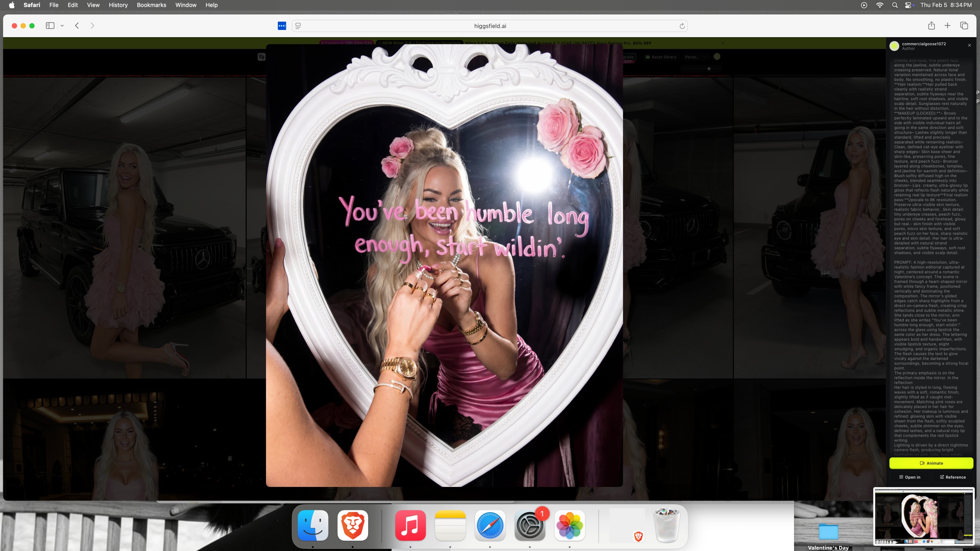This screenshot has height=551, width=980.
Task: Open a new Safari tab
Action: tap(947, 26)
